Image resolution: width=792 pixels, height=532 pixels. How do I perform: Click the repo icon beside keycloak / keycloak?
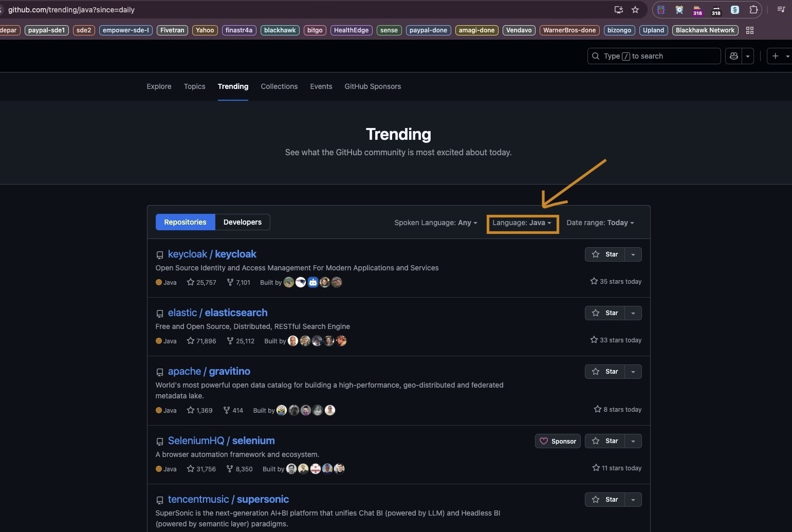pos(160,255)
